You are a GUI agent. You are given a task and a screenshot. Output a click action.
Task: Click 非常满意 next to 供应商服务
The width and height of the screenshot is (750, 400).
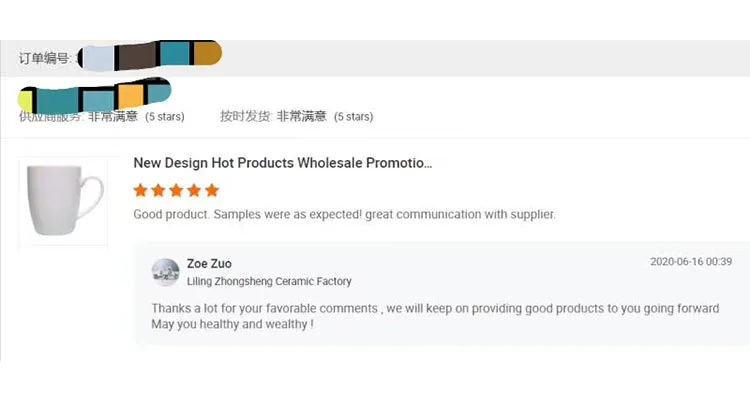(113, 117)
